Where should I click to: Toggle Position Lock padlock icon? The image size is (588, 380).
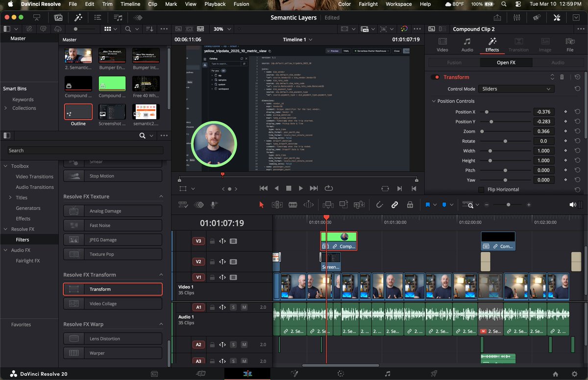pos(410,205)
